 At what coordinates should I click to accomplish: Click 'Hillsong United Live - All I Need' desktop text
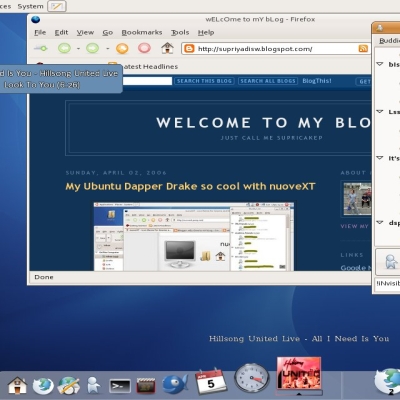(299, 339)
